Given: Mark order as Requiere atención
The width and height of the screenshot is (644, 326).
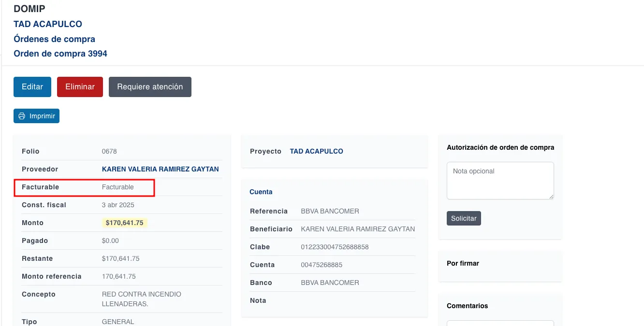Looking at the screenshot, I should pyautogui.click(x=150, y=87).
